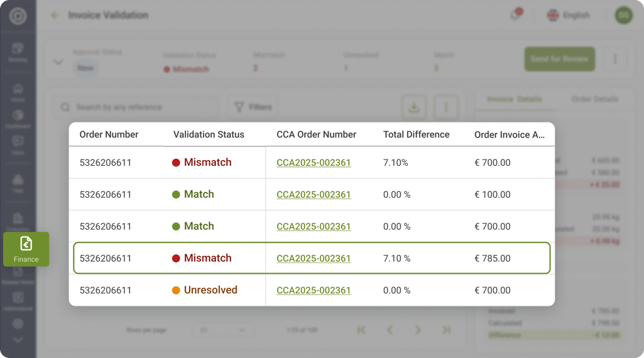Open the Finance section in sidebar
The width and height of the screenshot is (644, 358).
pyautogui.click(x=26, y=249)
